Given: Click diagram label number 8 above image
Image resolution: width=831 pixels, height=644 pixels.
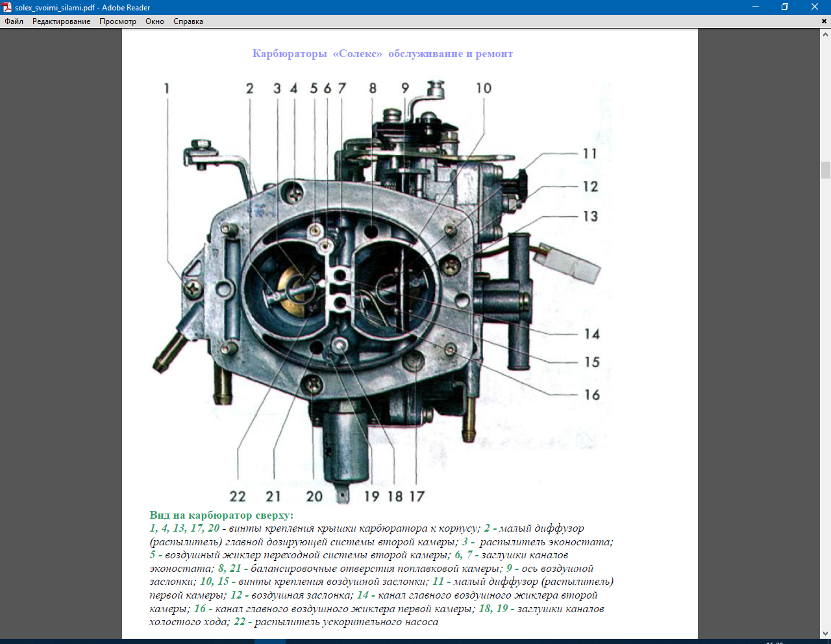Looking at the screenshot, I should pos(373,88).
